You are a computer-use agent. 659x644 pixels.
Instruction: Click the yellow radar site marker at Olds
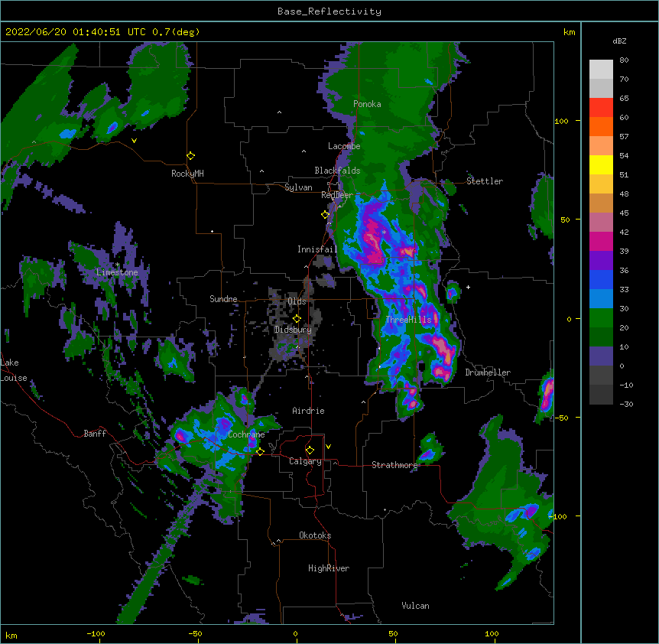click(x=297, y=318)
